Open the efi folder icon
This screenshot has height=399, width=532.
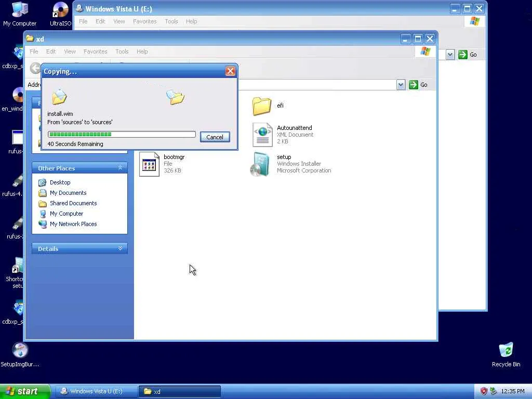[x=262, y=106]
